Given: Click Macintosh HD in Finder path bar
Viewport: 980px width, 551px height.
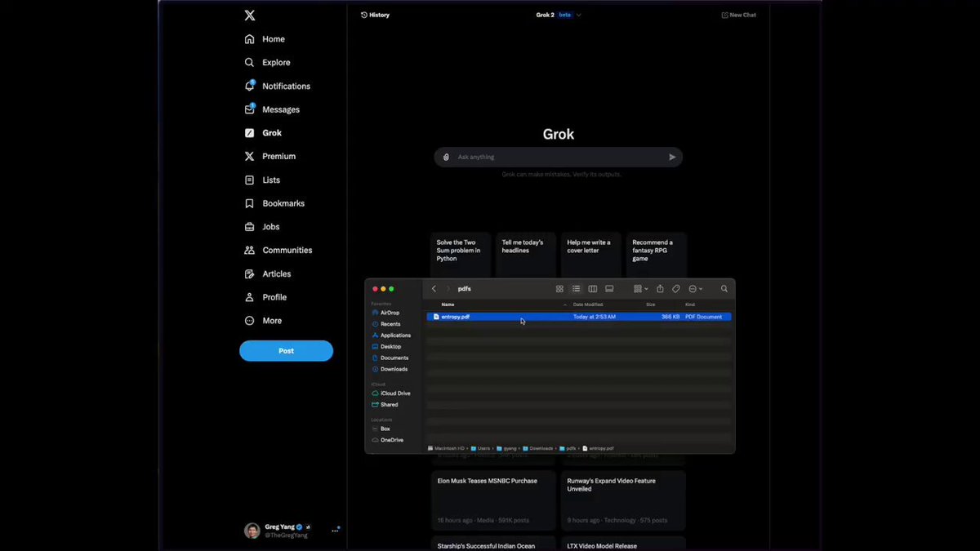Looking at the screenshot, I should pyautogui.click(x=447, y=449).
